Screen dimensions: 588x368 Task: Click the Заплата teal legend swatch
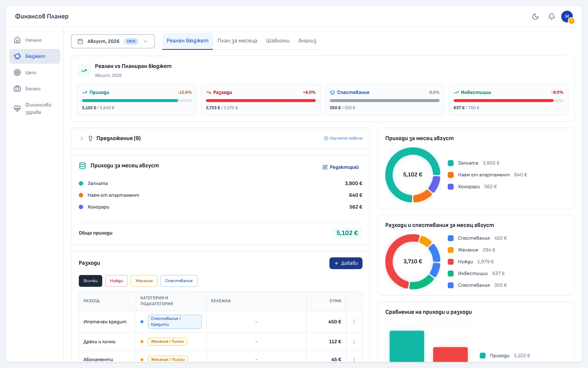coord(451,163)
